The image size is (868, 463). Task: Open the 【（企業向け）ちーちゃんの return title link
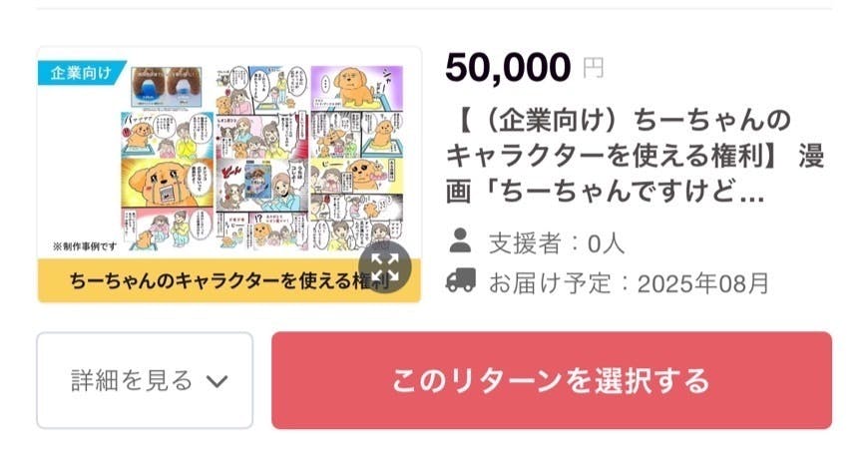coord(619,121)
